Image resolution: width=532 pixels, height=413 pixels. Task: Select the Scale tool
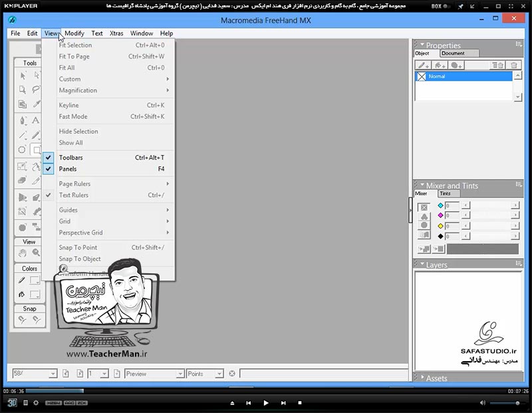coord(23,166)
